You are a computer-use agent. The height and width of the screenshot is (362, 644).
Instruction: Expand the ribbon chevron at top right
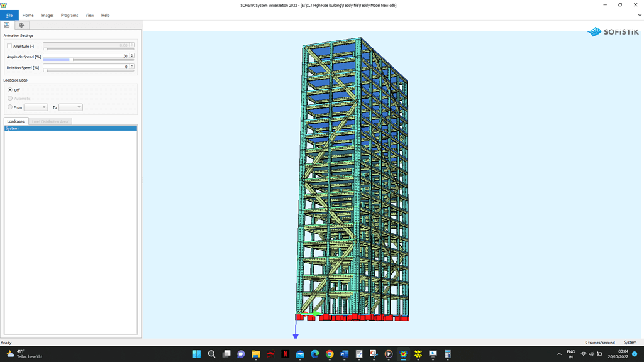pyautogui.click(x=640, y=15)
